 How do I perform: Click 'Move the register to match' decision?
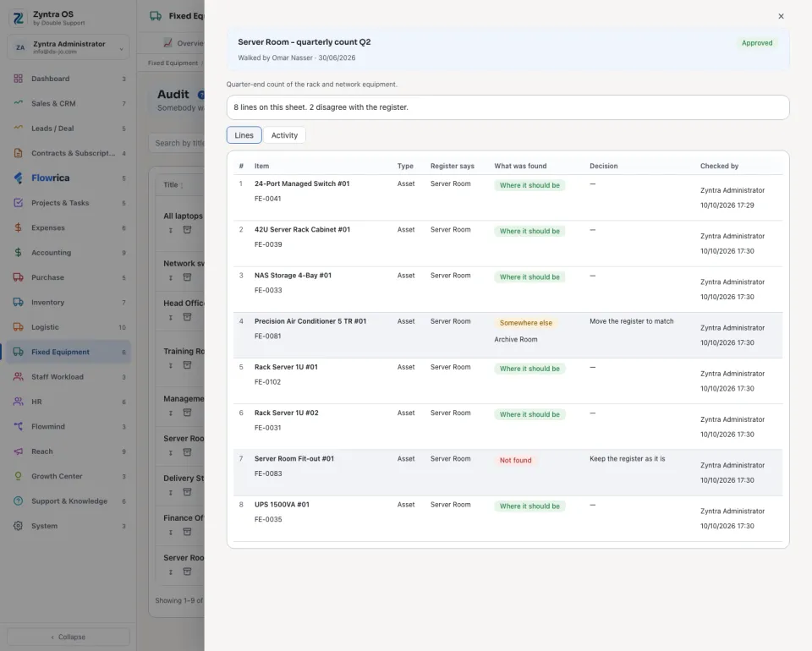tap(631, 321)
